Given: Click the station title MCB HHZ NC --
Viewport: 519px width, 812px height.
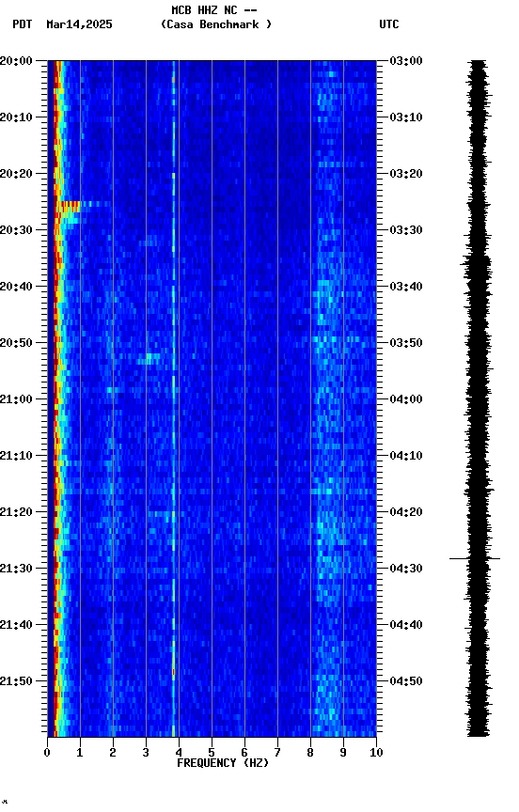Looking at the screenshot, I should pos(214,10).
